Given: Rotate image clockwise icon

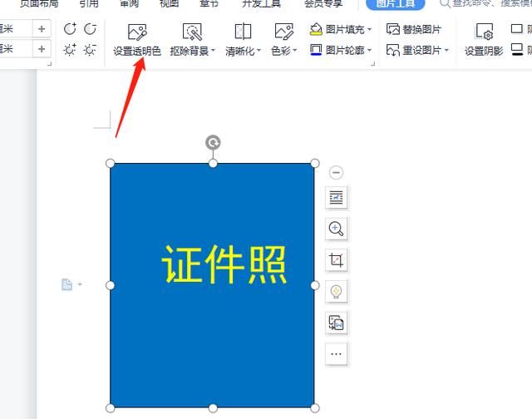Looking at the screenshot, I should coord(91,29).
